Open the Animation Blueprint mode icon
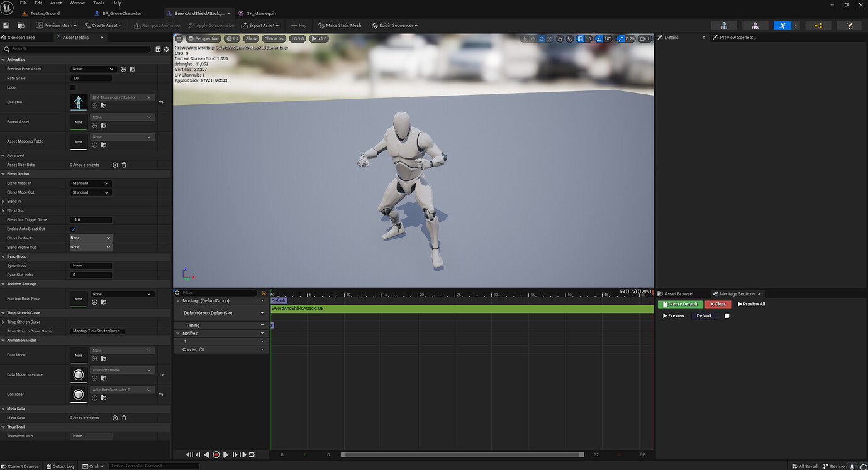868x470 pixels. (x=818, y=25)
